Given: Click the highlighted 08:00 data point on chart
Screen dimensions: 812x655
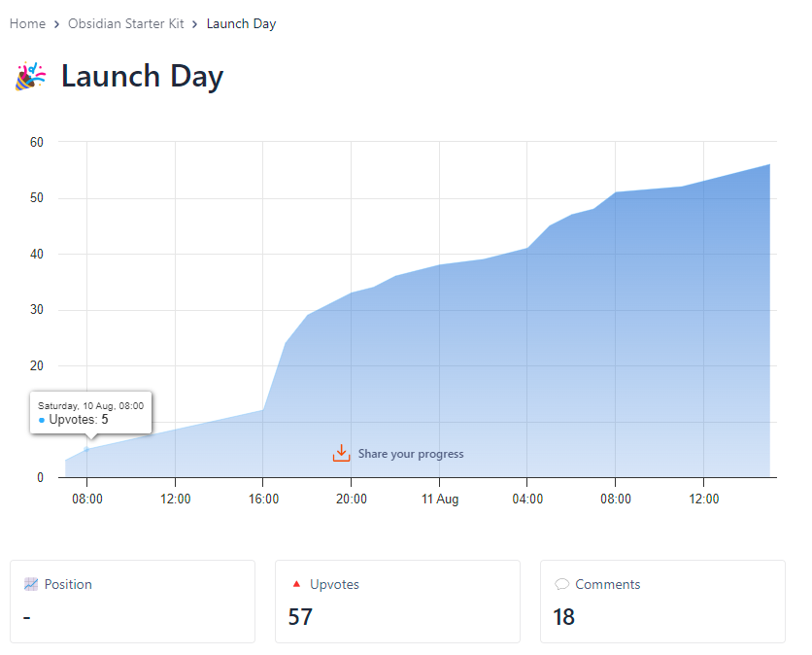Looking at the screenshot, I should 86,449.
